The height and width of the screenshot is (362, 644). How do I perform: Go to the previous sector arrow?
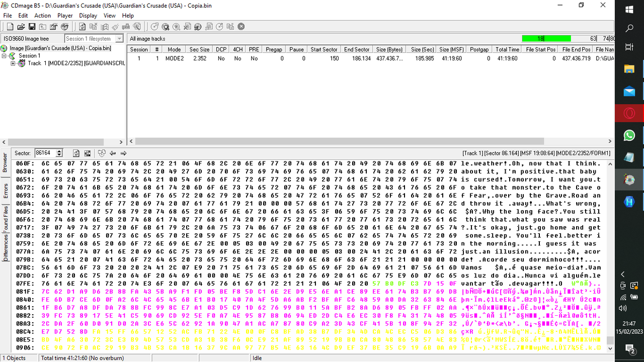(x=113, y=153)
